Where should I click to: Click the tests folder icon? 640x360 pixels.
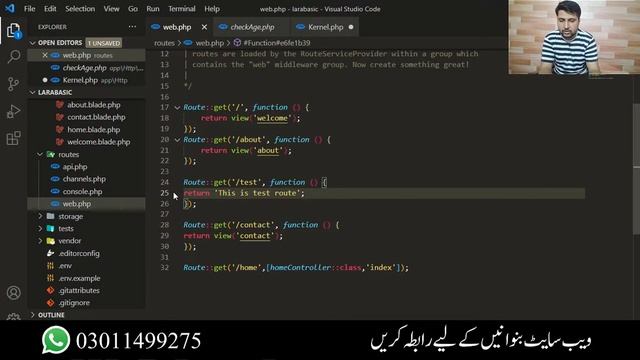click(51, 229)
